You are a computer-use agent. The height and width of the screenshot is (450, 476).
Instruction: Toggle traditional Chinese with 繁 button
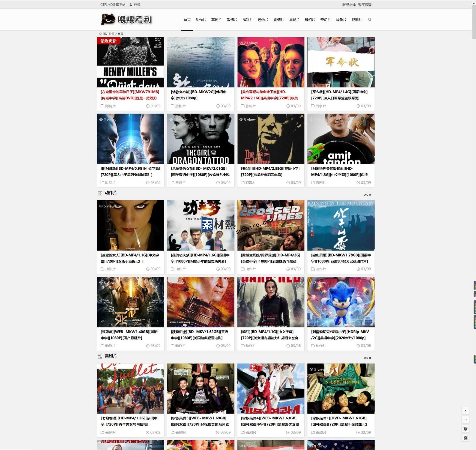(466, 429)
